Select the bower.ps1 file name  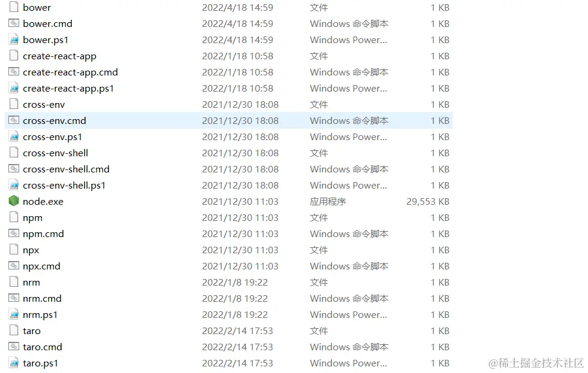46,40
